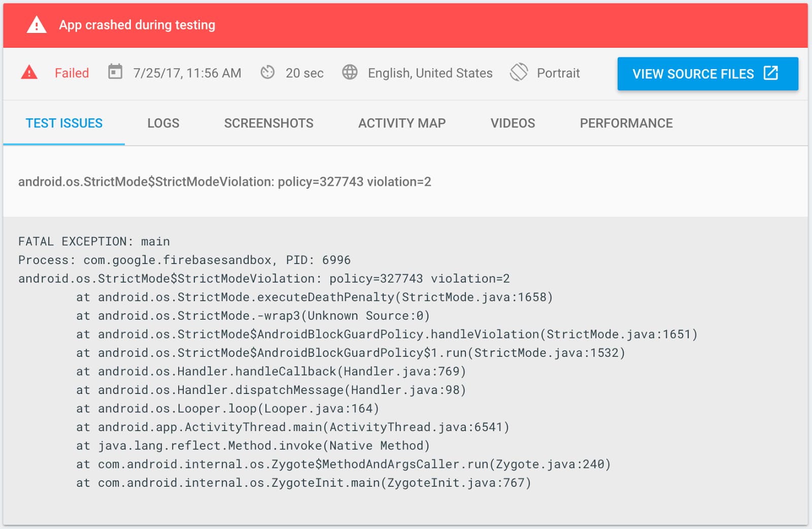Screen dimensions: 812x529
Task: Click the StrictModeViolation issue title row
Action: point(405,182)
